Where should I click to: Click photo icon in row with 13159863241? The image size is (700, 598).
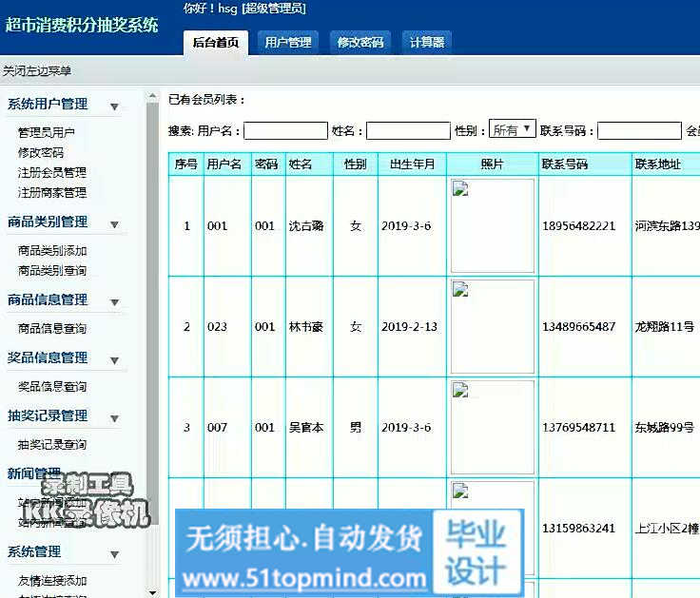coord(460,491)
